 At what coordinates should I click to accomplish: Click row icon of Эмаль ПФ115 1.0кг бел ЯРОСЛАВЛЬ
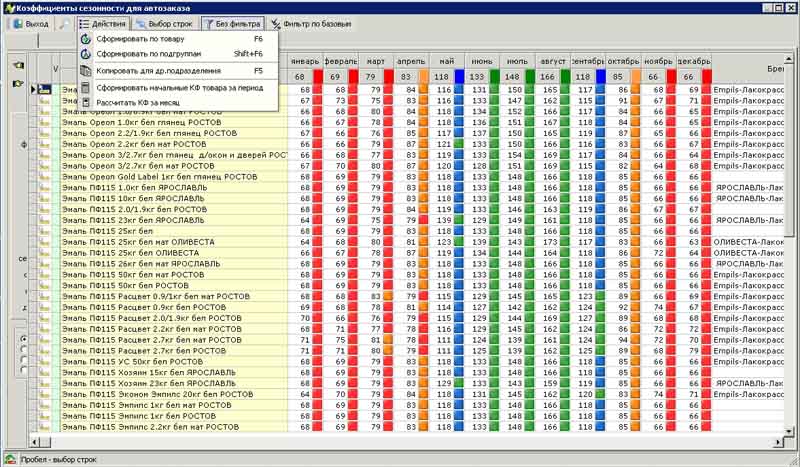(44, 188)
